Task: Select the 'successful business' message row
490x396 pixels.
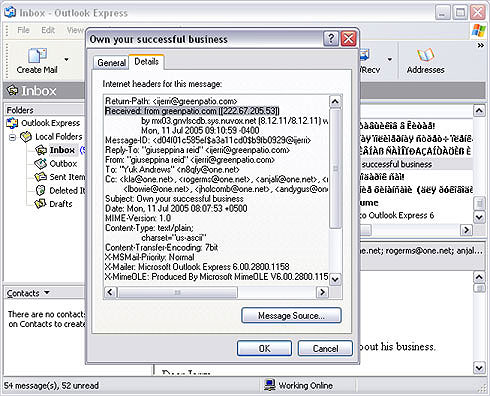Action: [416, 164]
